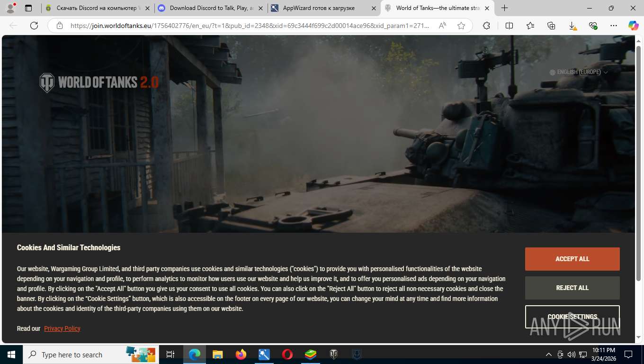Close the Download Discord tab
This screenshot has height=364, width=644.
(x=260, y=8)
